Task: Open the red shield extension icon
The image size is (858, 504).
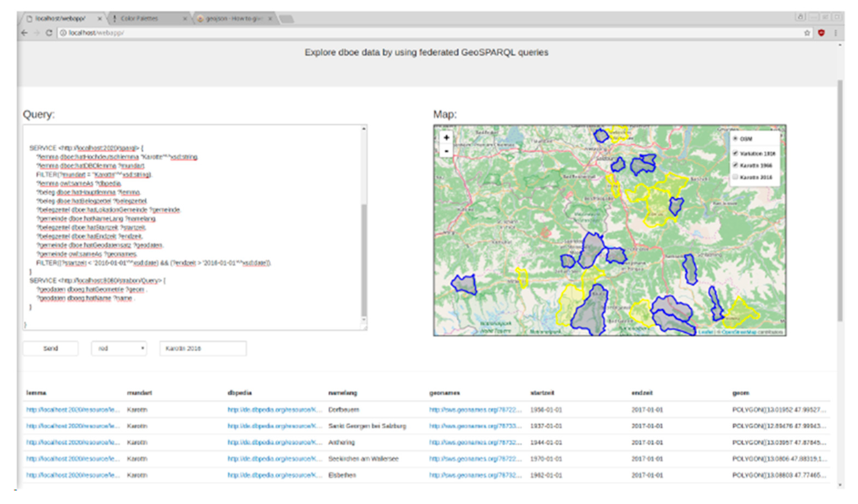Action: pos(821,33)
